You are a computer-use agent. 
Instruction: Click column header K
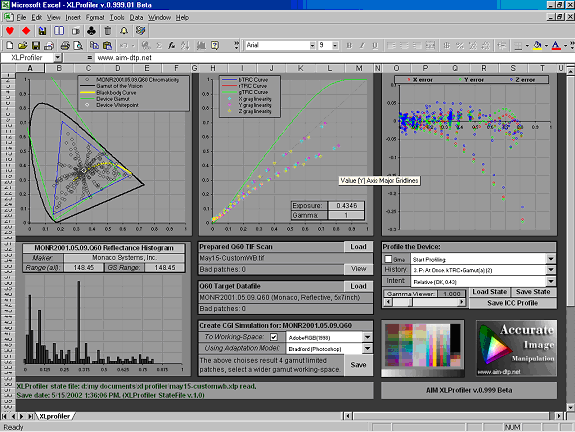coord(300,68)
